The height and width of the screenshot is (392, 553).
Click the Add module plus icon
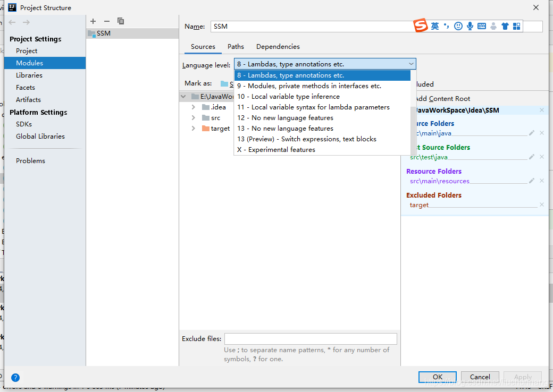(x=93, y=21)
